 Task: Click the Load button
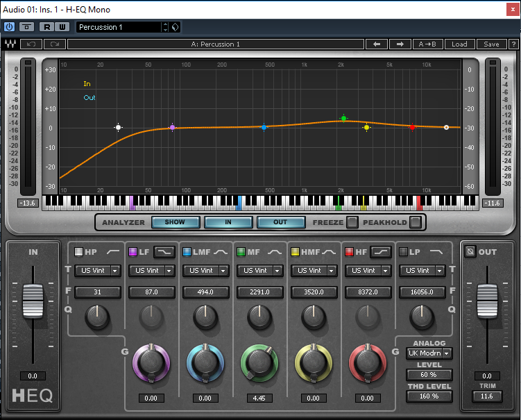(x=459, y=44)
